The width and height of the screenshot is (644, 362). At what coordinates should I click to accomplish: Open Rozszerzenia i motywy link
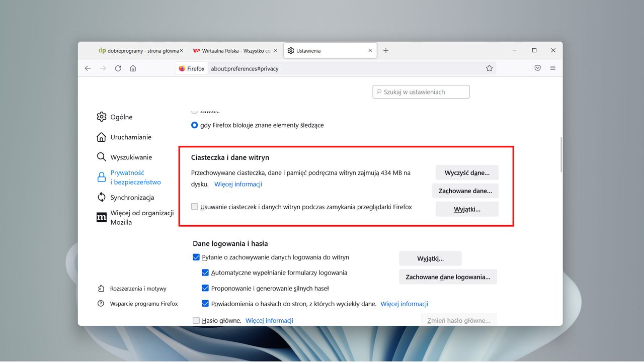coord(131,289)
